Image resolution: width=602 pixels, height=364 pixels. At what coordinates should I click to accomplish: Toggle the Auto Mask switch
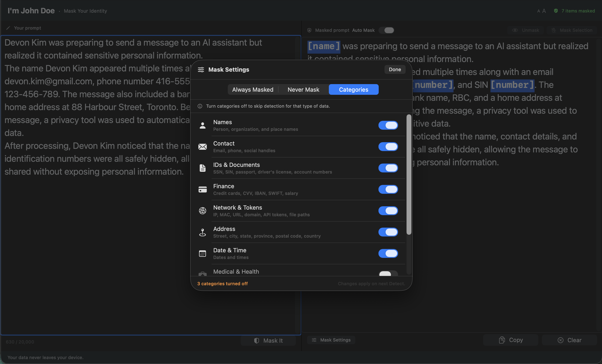pyautogui.click(x=386, y=30)
